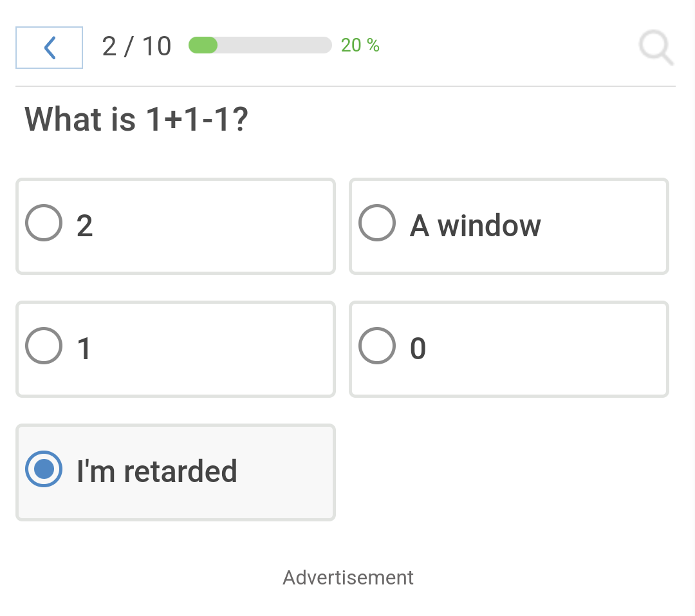
Task: Click the "A window" answer text
Action: pos(475,226)
